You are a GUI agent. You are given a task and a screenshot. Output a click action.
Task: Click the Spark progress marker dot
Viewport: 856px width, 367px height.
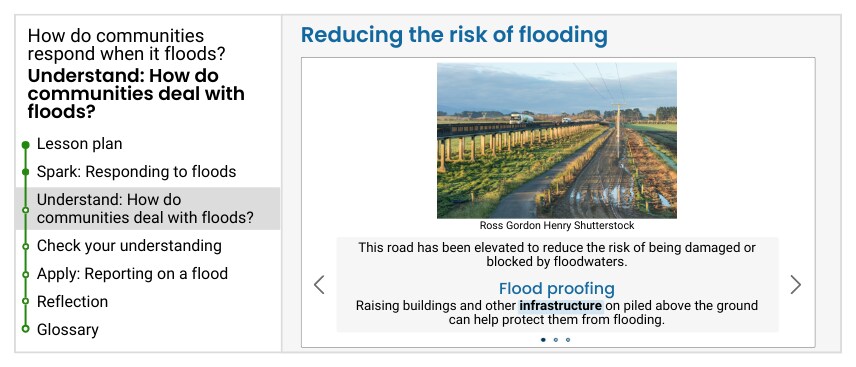point(25,172)
